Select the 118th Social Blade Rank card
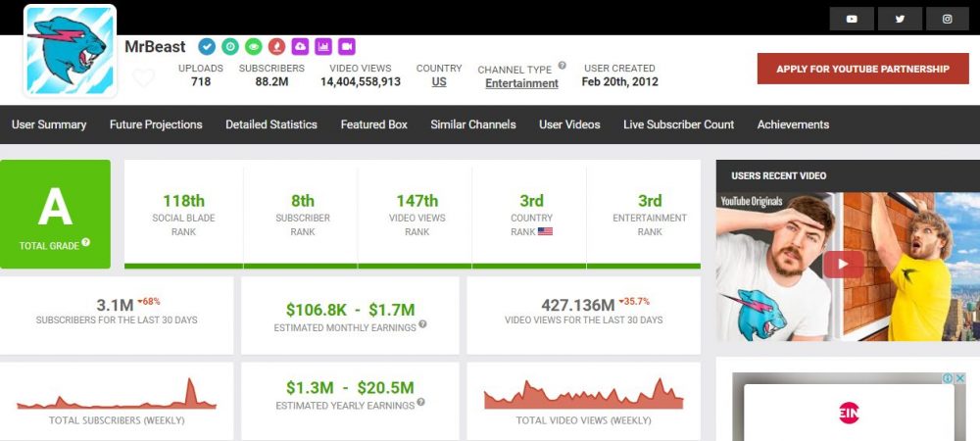980x441 pixels. coord(184,215)
